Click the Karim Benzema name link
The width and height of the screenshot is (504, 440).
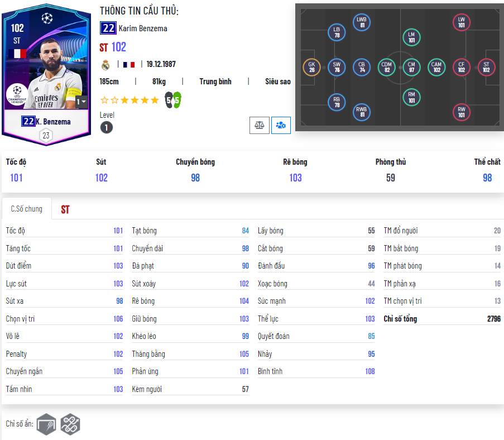[143, 28]
